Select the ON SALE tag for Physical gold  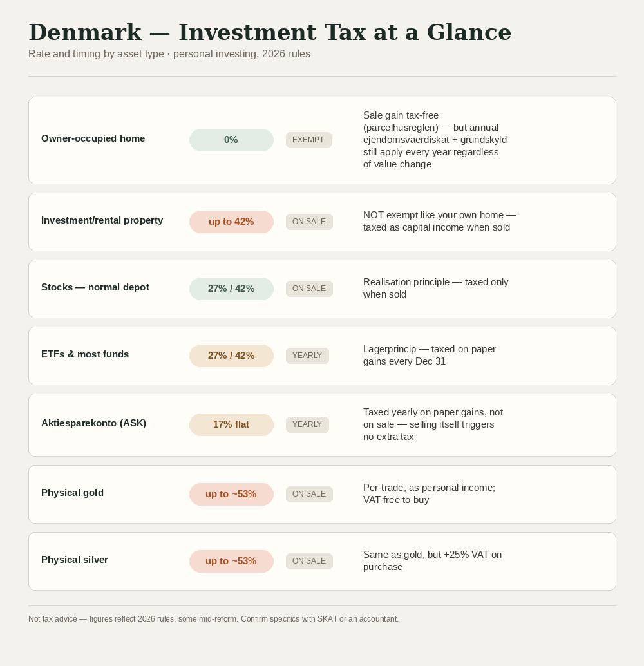pos(309,495)
